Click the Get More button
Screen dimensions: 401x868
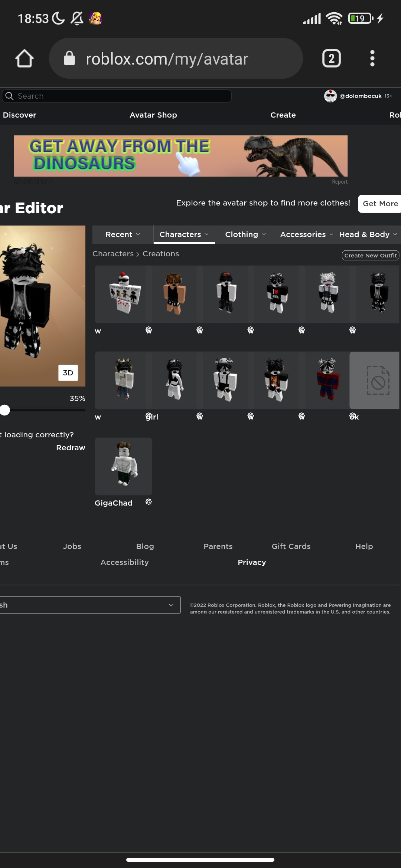[379, 204]
